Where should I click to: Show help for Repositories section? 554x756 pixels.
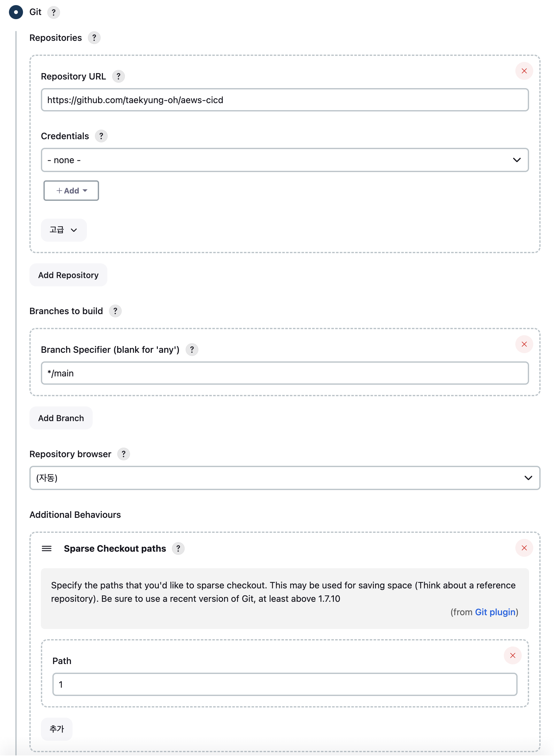tap(94, 38)
